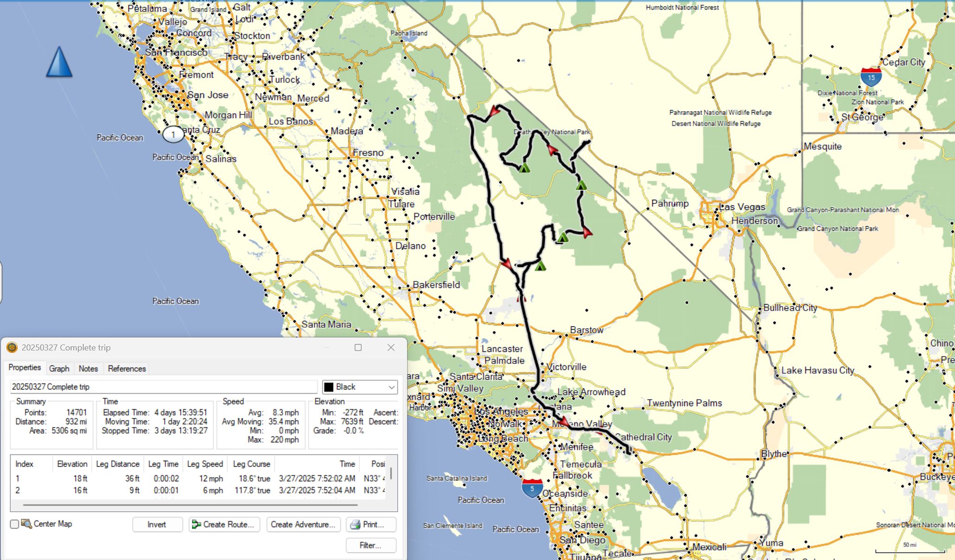Viewport: 955px width, 560px height.
Task: Click the Invert button
Action: [x=157, y=524]
